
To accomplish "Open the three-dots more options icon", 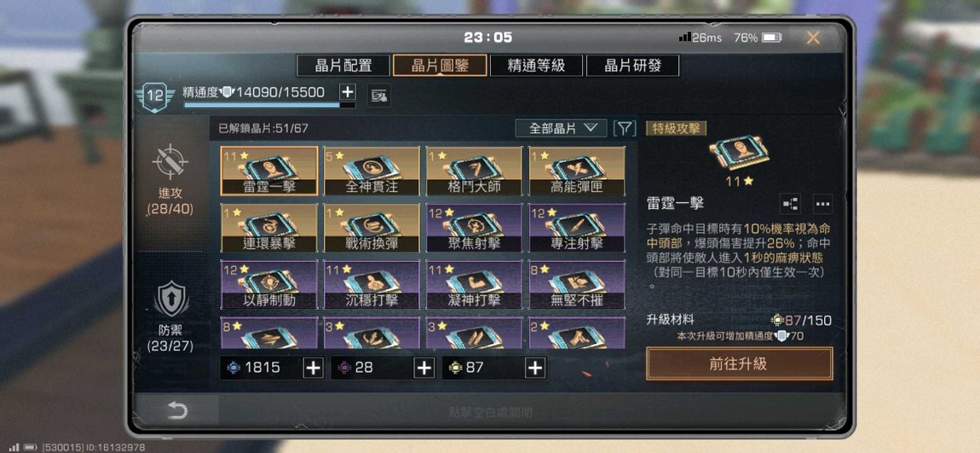I will pyautogui.click(x=822, y=204).
